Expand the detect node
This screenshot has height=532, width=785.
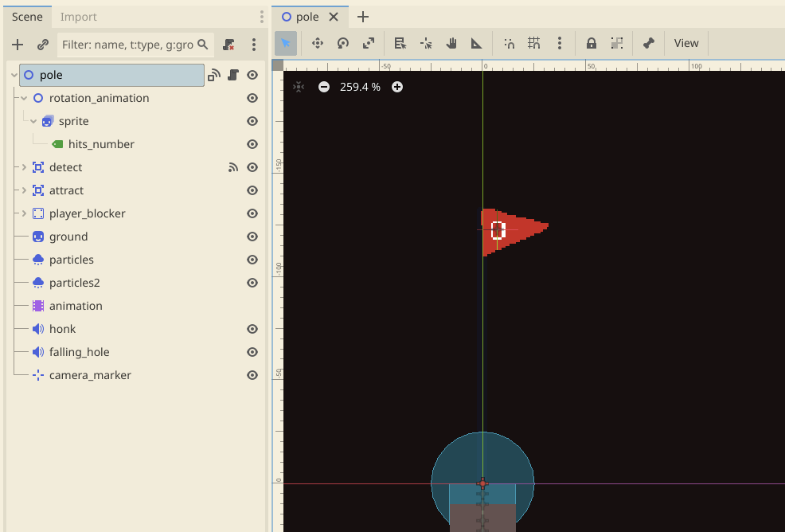tap(24, 167)
